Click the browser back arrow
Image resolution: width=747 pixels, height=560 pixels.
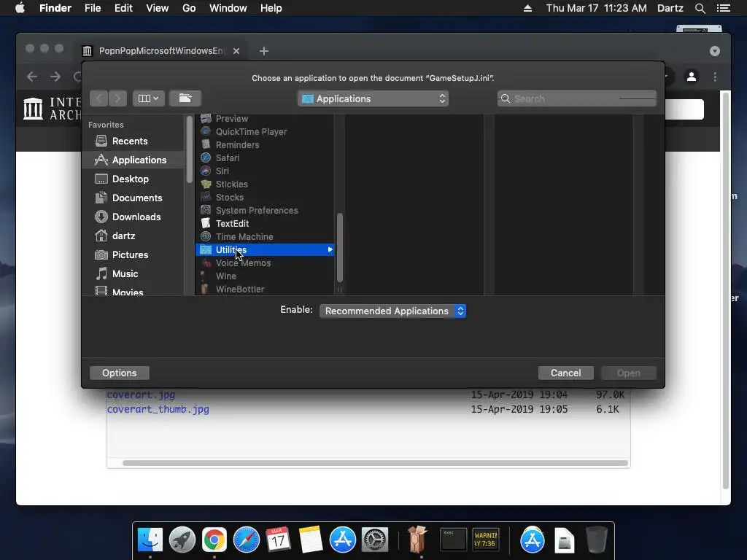tap(32, 76)
